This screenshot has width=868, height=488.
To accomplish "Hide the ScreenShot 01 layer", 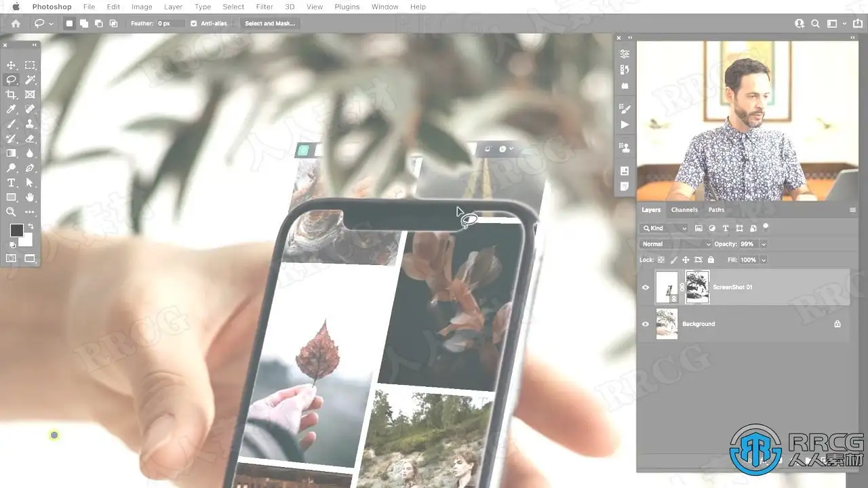I will 645,287.
